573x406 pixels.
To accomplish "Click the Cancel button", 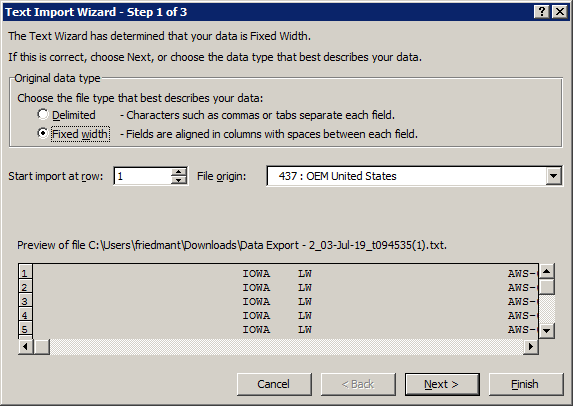I will pyautogui.click(x=274, y=384).
